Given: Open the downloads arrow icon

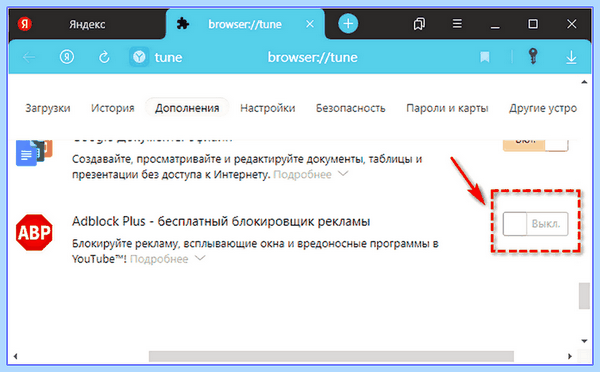Looking at the screenshot, I should tap(571, 57).
